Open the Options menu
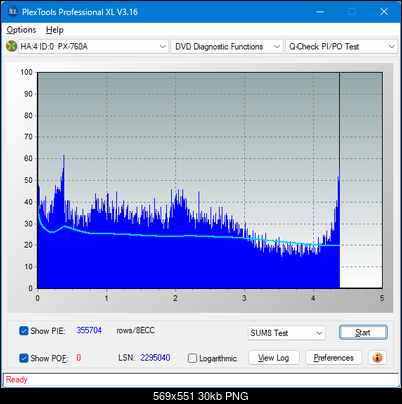This screenshot has height=404, width=402. click(x=21, y=30)
